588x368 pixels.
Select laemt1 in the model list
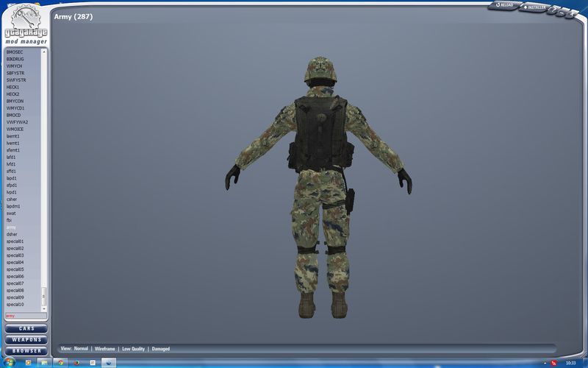click(12, 136)
